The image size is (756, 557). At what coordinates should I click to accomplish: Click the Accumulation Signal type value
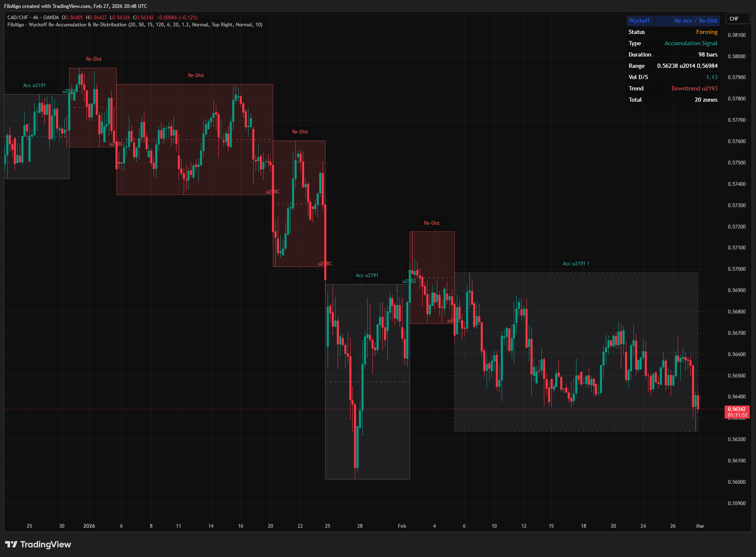click(x=691, y=43)
